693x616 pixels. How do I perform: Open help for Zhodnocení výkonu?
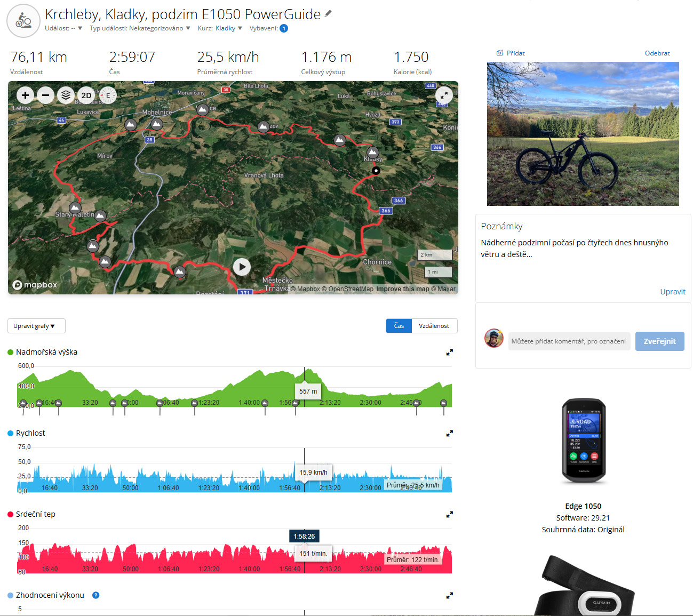(95, 595)
